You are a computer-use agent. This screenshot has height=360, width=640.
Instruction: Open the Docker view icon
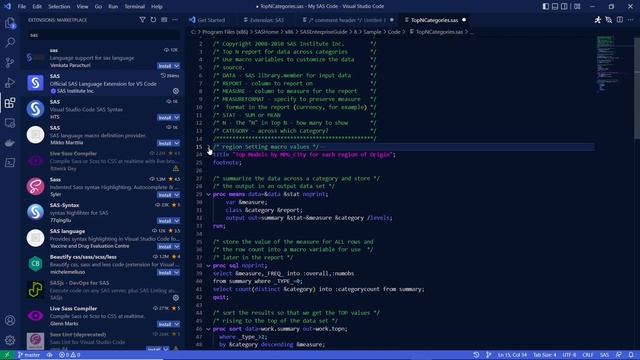coord(10,142)
